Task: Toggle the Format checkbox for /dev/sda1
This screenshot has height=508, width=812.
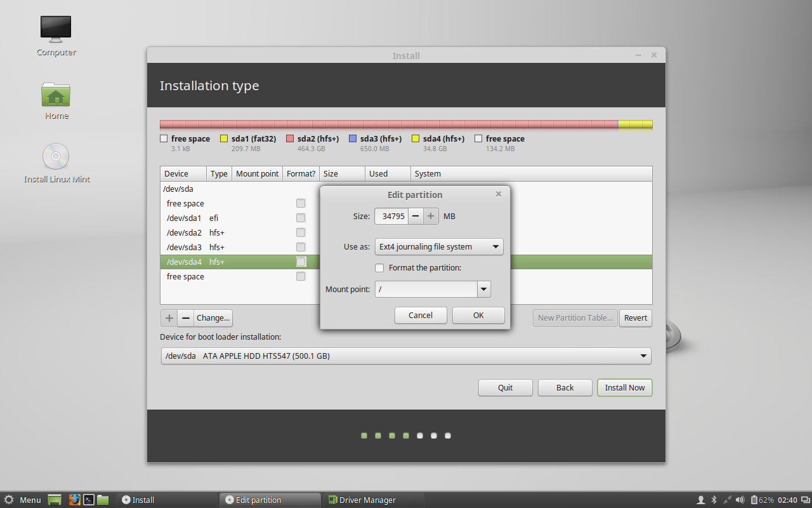Action: tap(301, 218)
